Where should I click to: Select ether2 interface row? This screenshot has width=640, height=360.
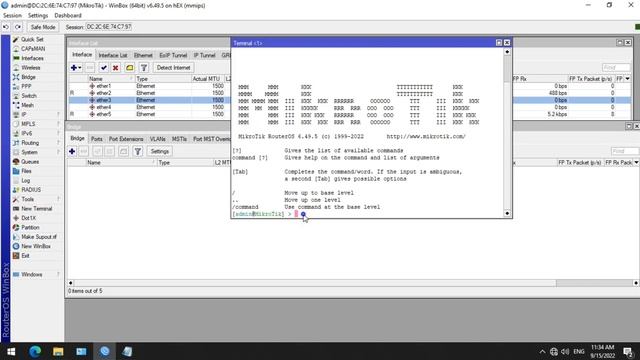[x=149, y=93]
